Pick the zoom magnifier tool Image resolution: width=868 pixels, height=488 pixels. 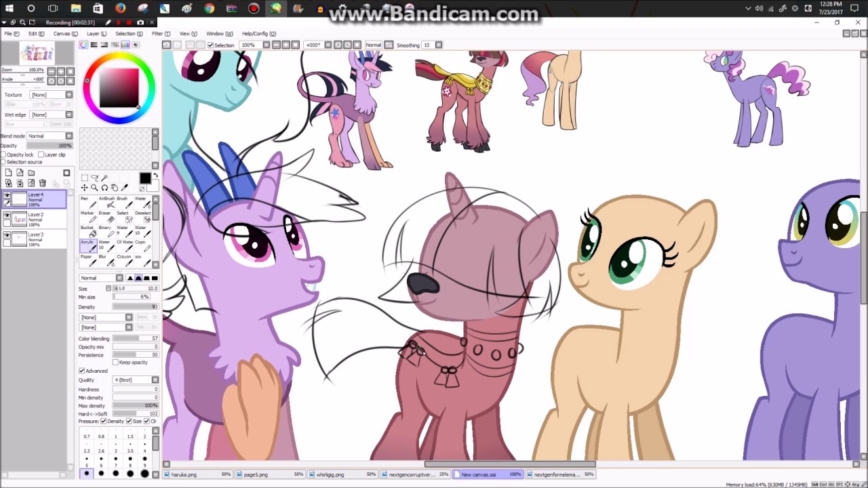94,188
